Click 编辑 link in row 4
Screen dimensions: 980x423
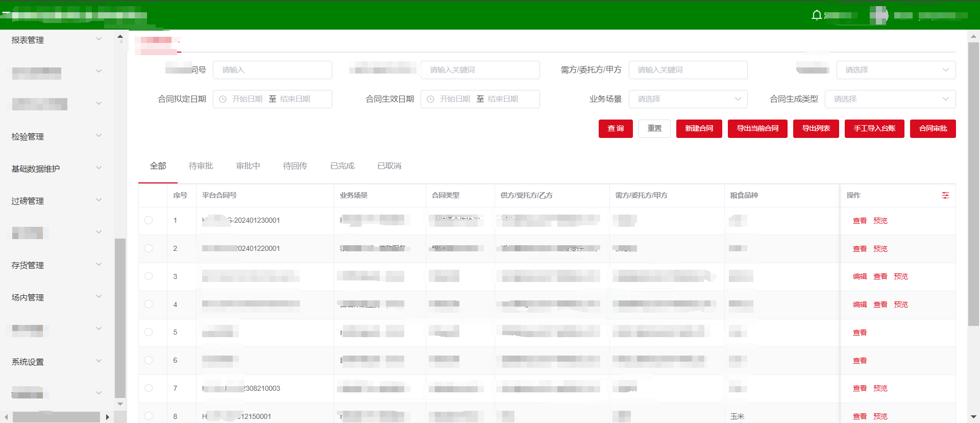(x=860, y=304)
